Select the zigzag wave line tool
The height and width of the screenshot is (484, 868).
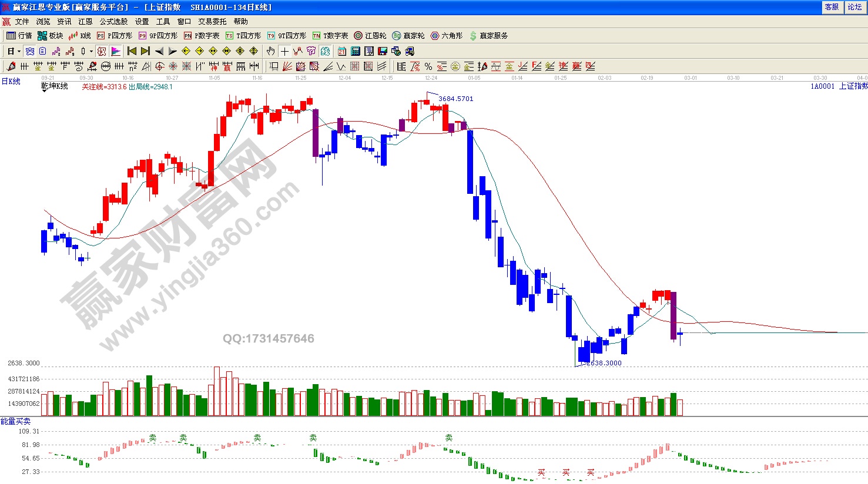pos(341,66)
